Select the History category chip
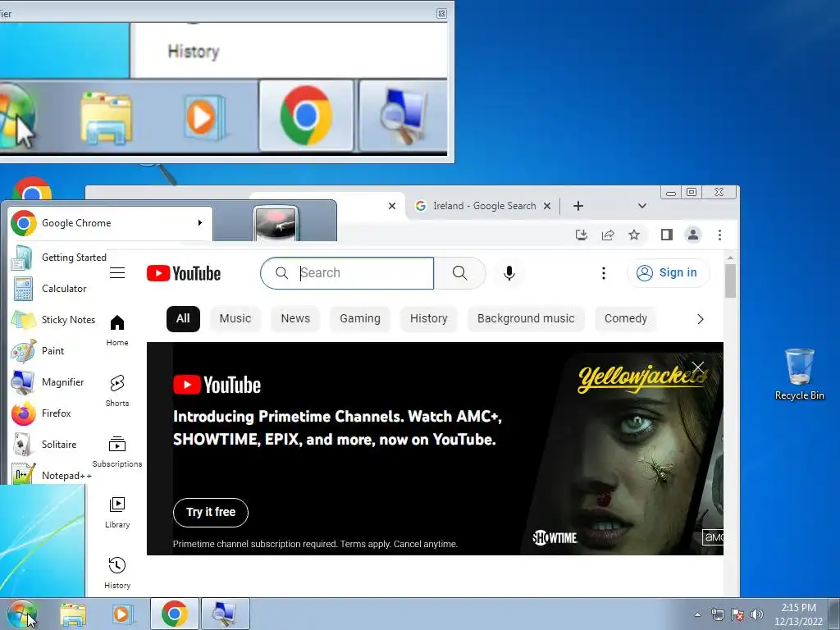The height and width of the screenshot is (630, 840). pyautogui.click(x=428, y=319)
